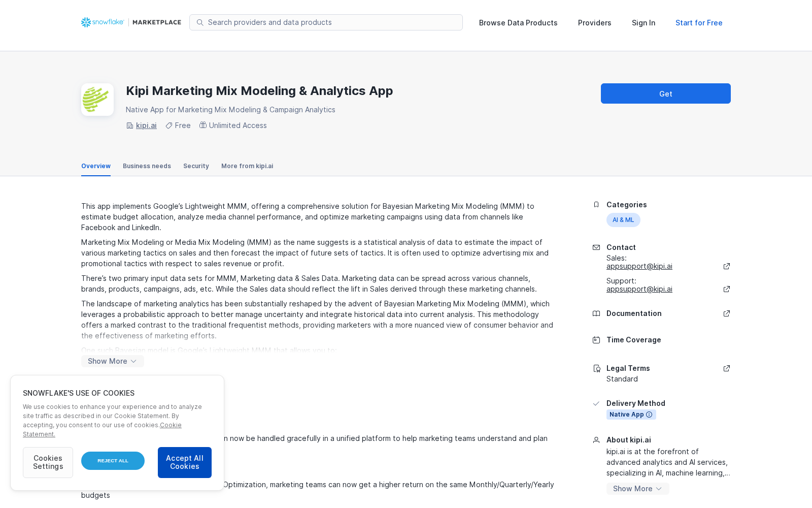Open the kipi.ai provider link under the title
This screenshot has height=508, width=812.
(x=146, y=125)
